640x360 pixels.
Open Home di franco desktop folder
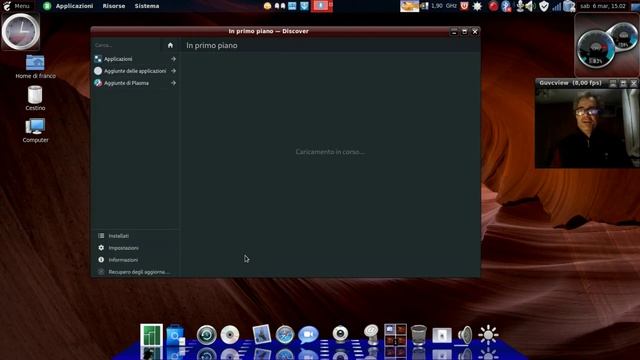point(36,67)
